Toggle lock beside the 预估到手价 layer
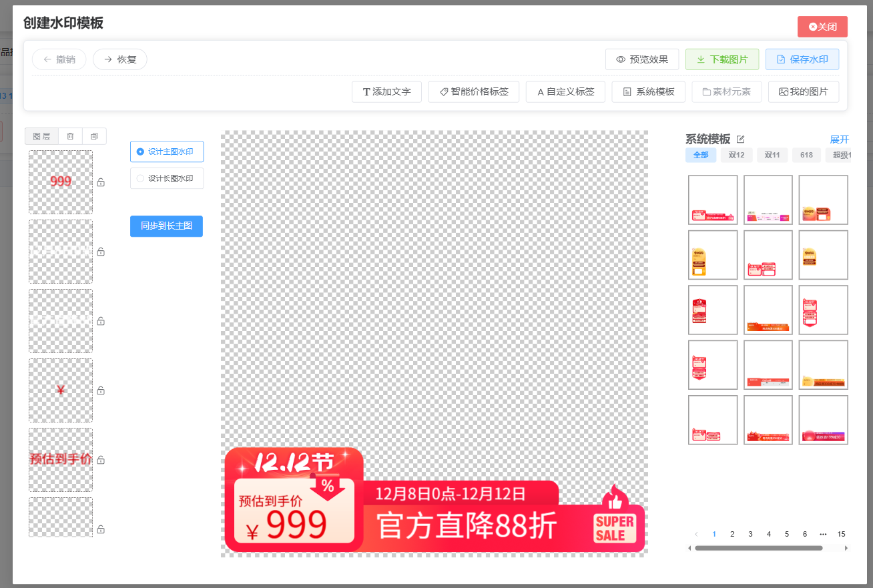The image size is (873, 588). pyautogui.click(x=101, y=460)
